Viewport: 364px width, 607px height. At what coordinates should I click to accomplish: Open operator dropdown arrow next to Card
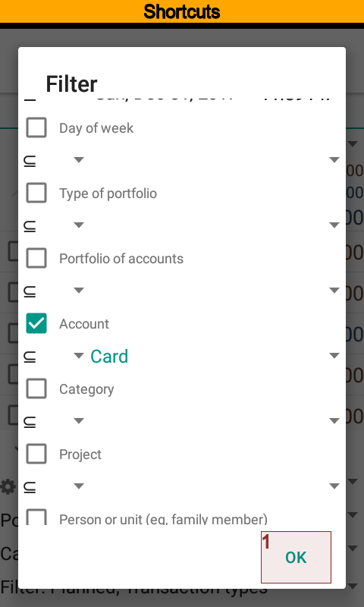click(79, 355)
